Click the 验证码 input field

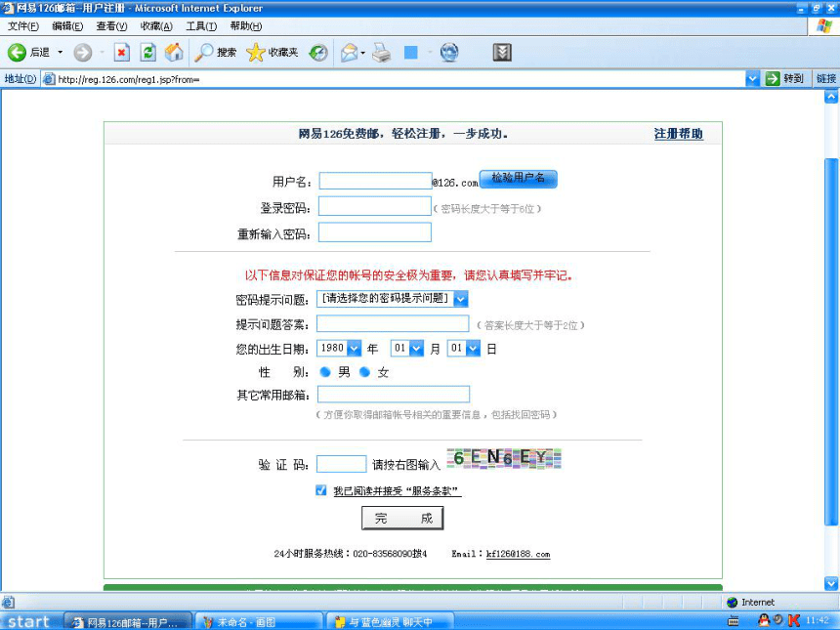click(x=341, y=463)
